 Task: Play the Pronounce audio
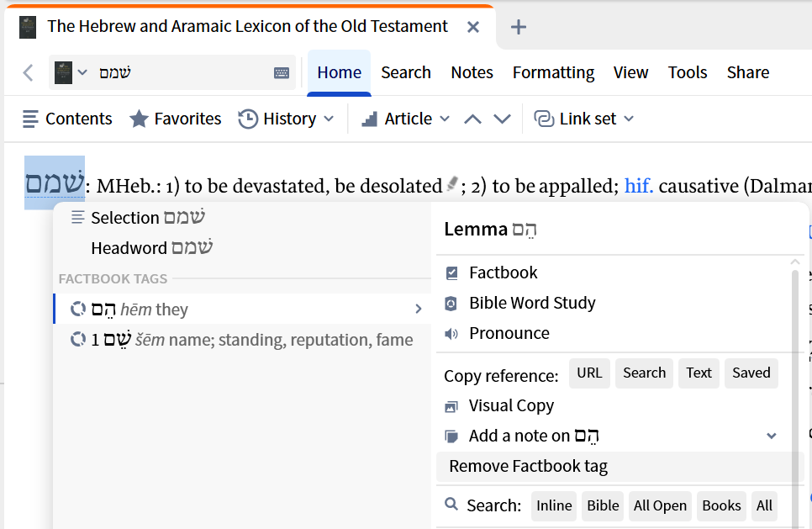[x=509, y=333]
